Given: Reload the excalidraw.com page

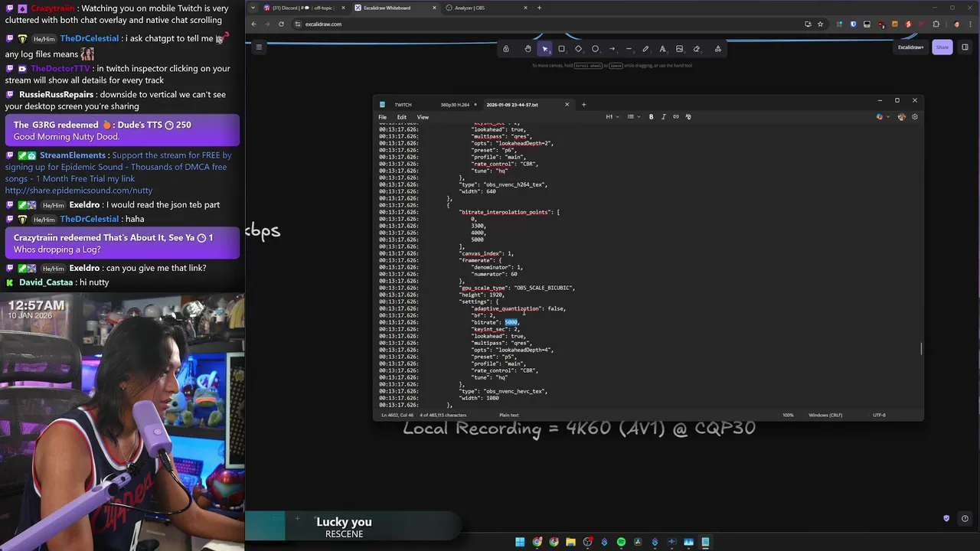Looking at the screenshot, I should [x=281, y=24].
